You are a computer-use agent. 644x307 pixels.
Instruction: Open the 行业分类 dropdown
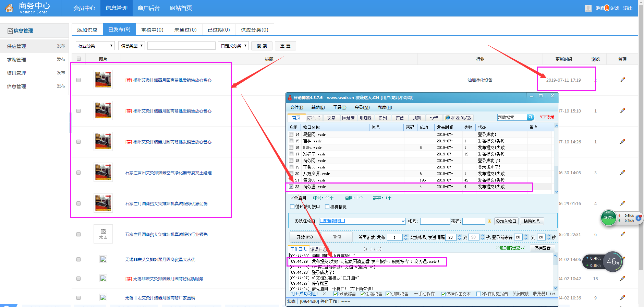[x=95, y=46]
